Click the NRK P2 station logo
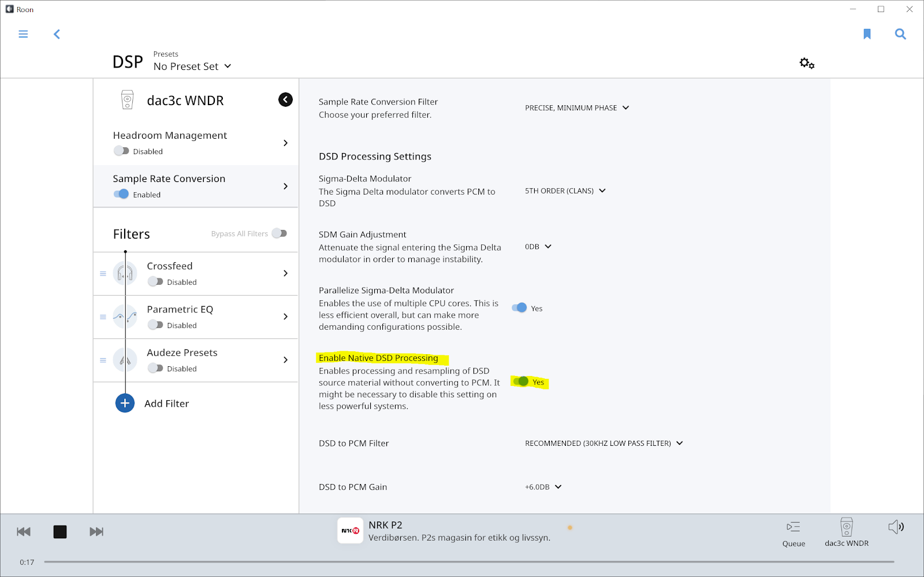The image size is (924, 577). (350, 530)
